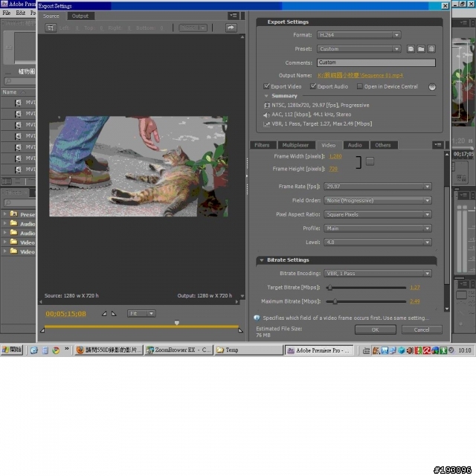Click the Frame Height value 720
This screenshot has height=476, width=476.
(x=333, y=169)
